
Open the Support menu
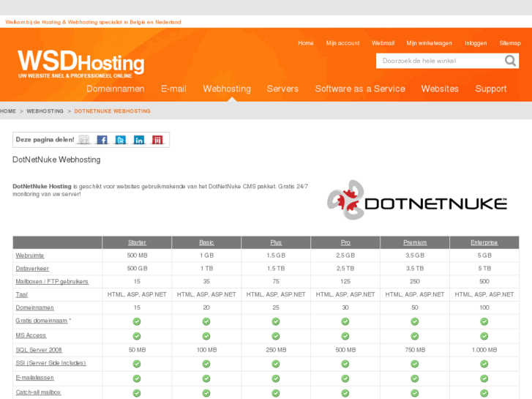click(490, 89)
